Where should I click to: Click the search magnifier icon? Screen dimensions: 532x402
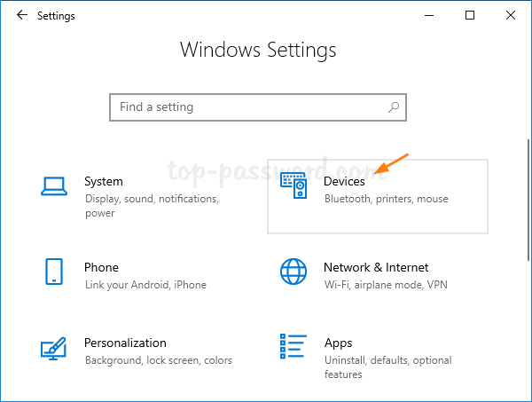click(x=395, y=107)
